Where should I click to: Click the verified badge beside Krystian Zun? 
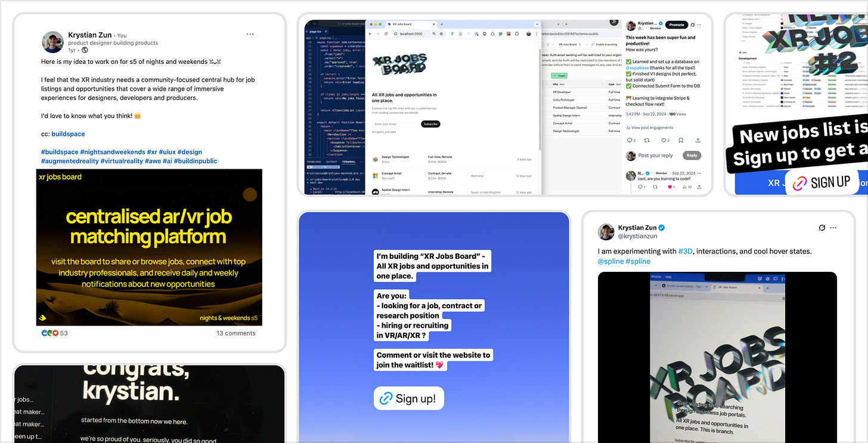(662, 228)
